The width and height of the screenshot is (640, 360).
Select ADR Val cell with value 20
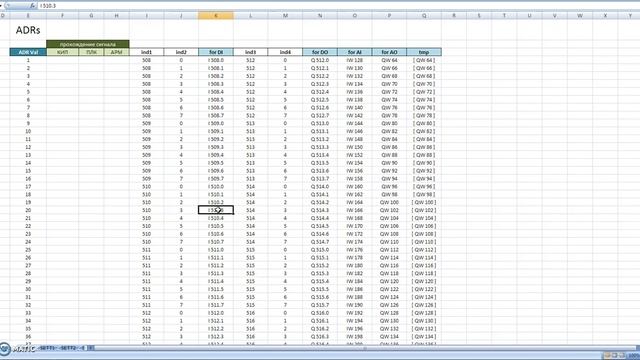[28, 210]
